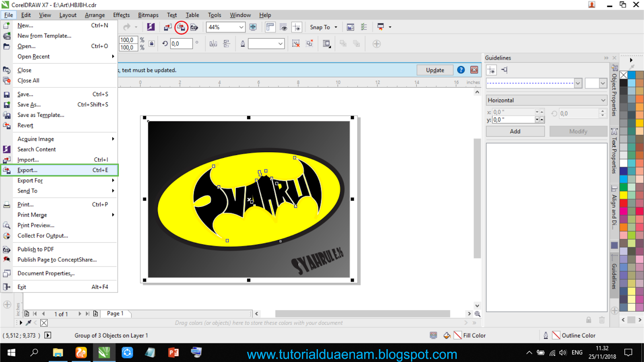Click the add page icon before page counter
The image size is (644, 362).
coord(27,314)
